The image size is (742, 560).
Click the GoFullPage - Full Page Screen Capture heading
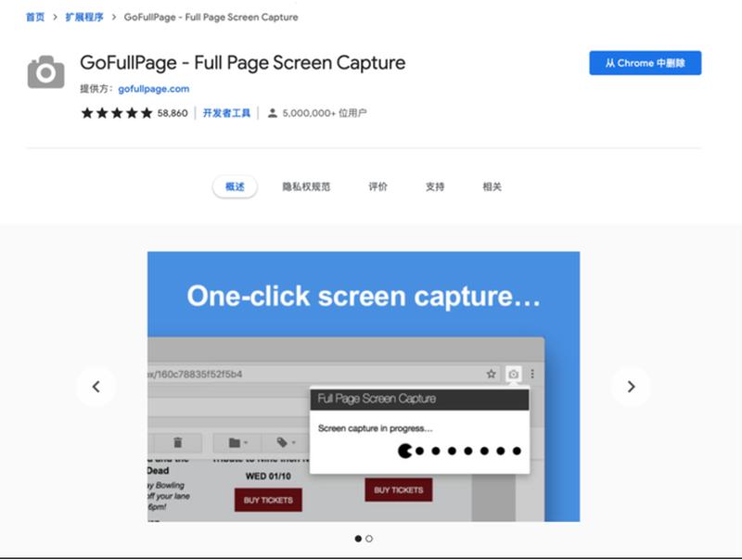[x=243, y=63]
